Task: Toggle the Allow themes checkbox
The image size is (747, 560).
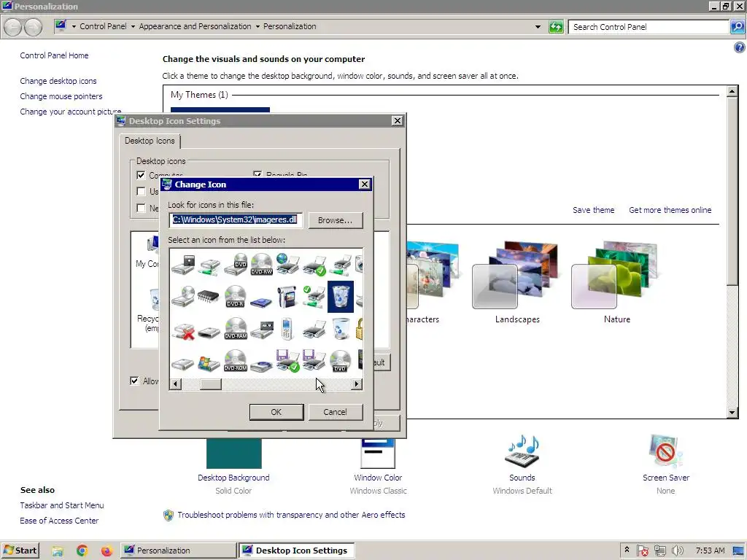Action: pyautogui.click(x=134, y=381)
